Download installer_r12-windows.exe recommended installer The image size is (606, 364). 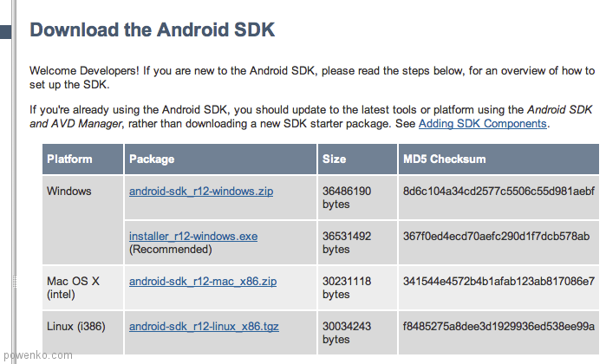[x=193, y=236]
